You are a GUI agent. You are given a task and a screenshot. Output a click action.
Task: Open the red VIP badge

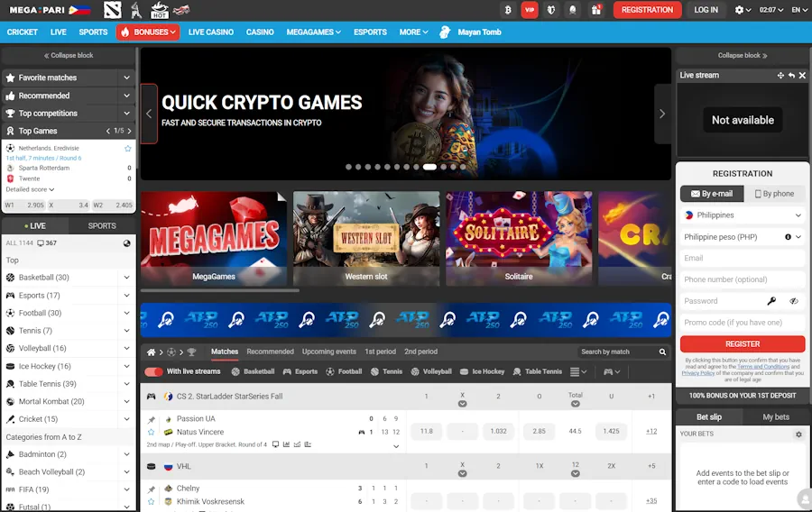pyautogui.click(x=530, y=10)
